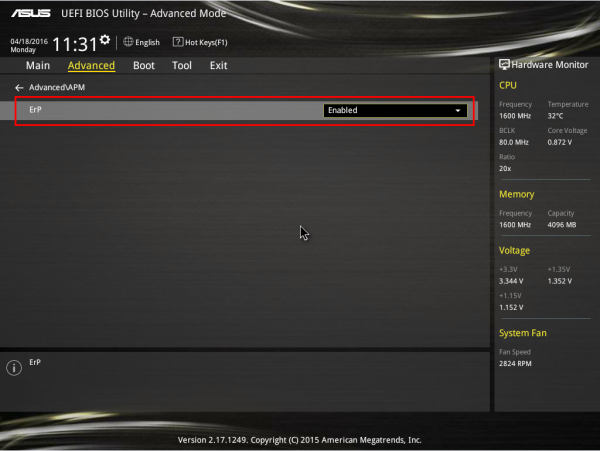600x451 pixels.
Task: Click the Voltage section heading
Action: 514,251
